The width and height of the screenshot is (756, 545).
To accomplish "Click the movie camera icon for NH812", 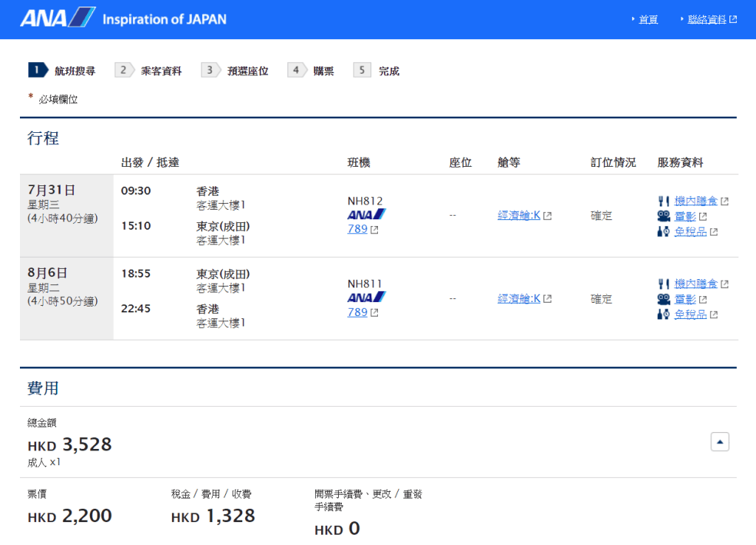I will pyautogui.click(x=664, y=216).
